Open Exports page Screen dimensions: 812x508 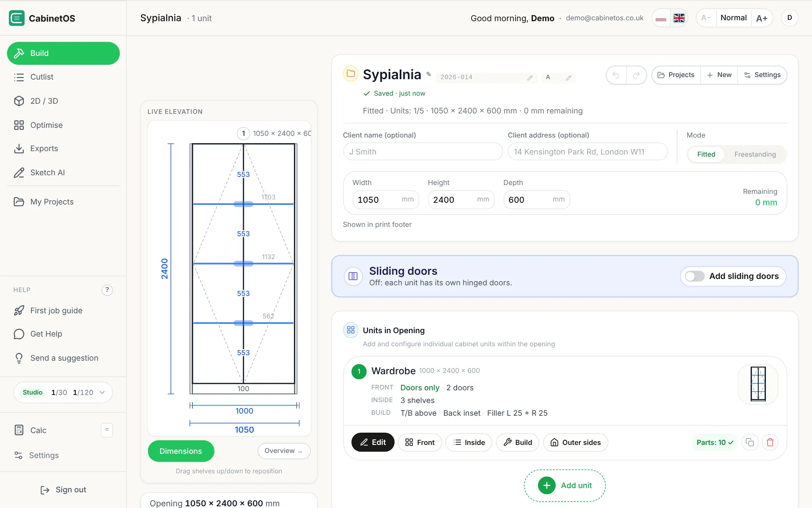click(x=63, y=149)
